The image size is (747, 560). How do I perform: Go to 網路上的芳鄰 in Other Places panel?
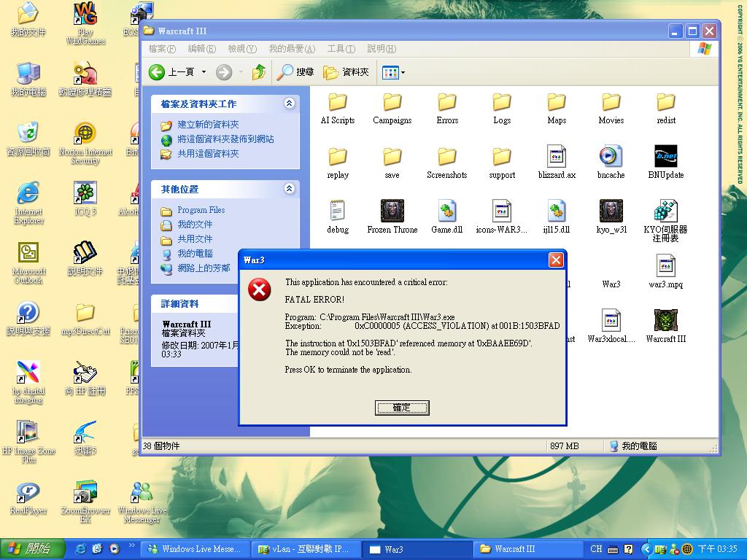click(x=204, y=268)
